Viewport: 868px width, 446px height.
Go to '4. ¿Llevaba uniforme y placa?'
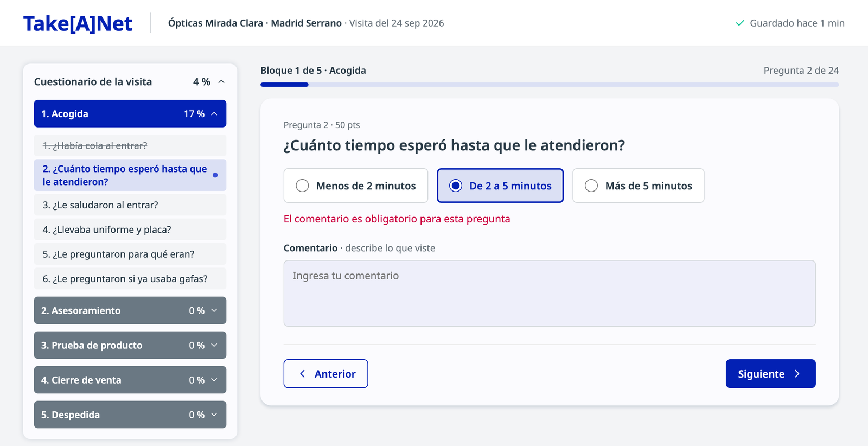[x=130, y=230]
